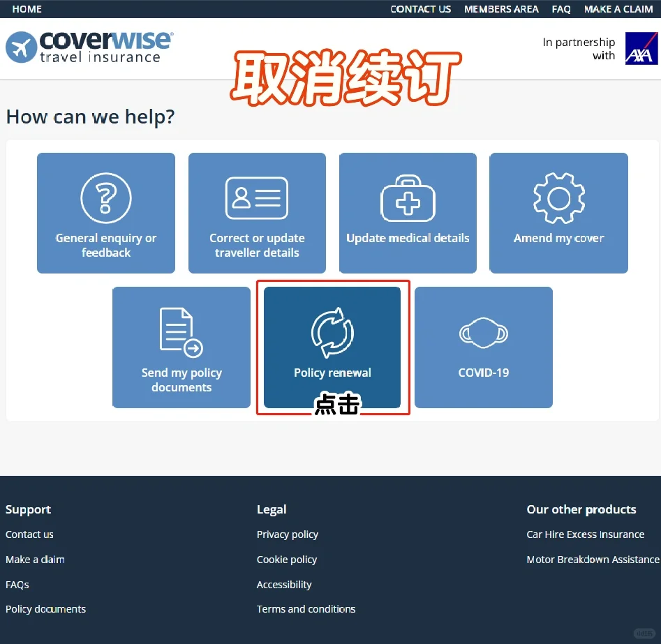Select MAKE A CLAIM in the header

(618, 9)
